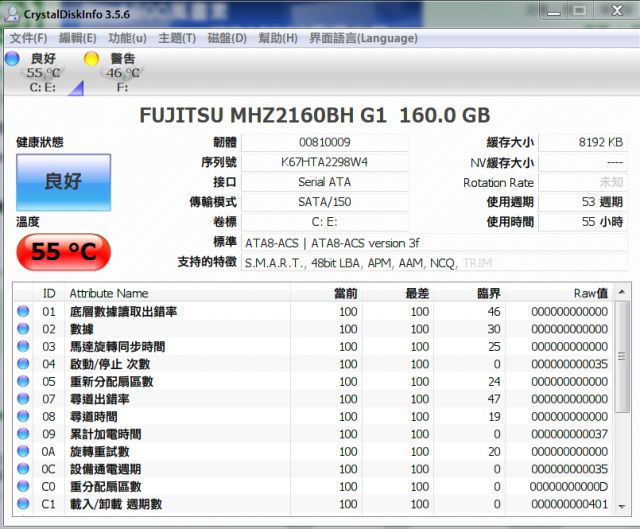
Task: Click the 良好 health status button
Action: pyautogui.click(x=63, y=182)
